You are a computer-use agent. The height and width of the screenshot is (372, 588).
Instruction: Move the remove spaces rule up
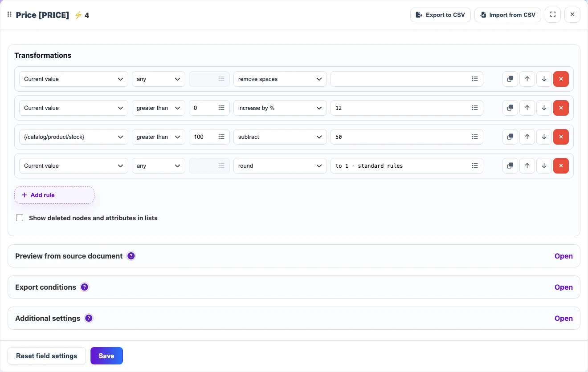pos(527,79)
